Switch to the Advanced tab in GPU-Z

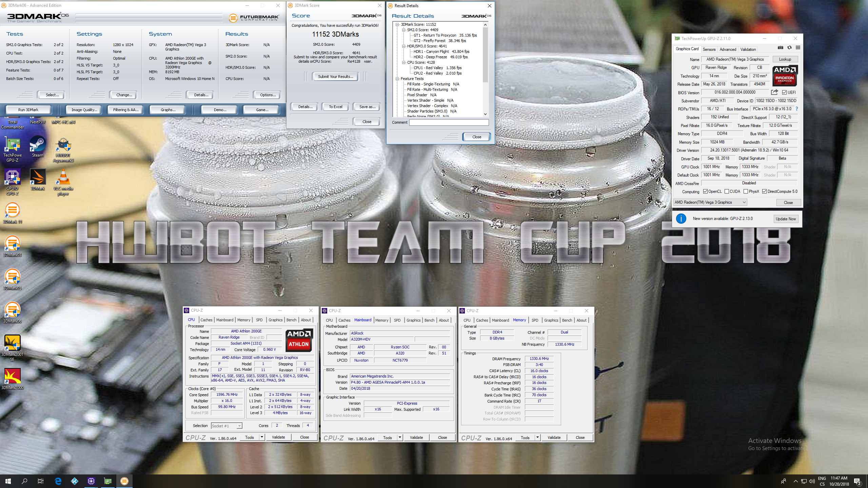point(728,49)
